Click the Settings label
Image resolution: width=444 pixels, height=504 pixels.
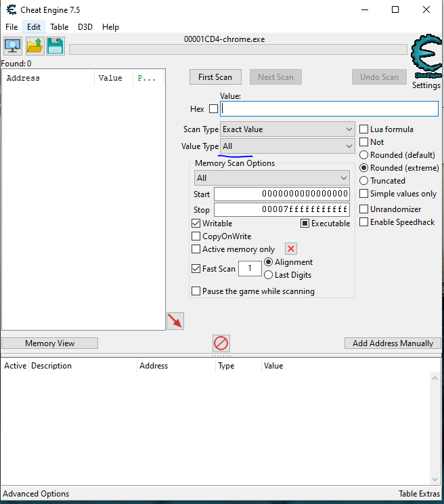(426, 85)
